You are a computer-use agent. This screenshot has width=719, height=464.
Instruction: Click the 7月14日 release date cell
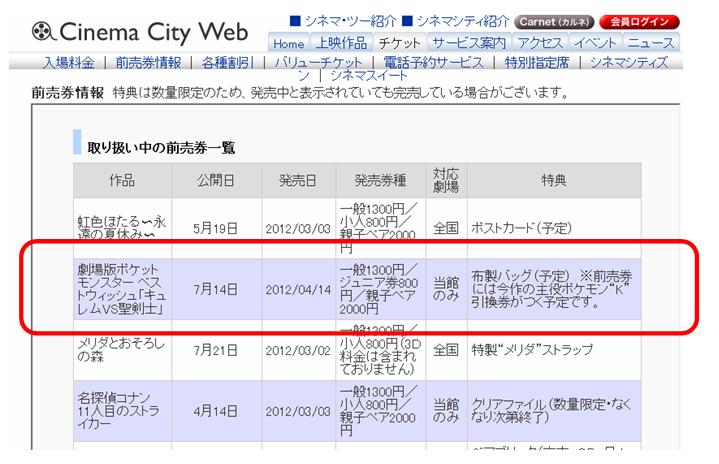point(216,289)
